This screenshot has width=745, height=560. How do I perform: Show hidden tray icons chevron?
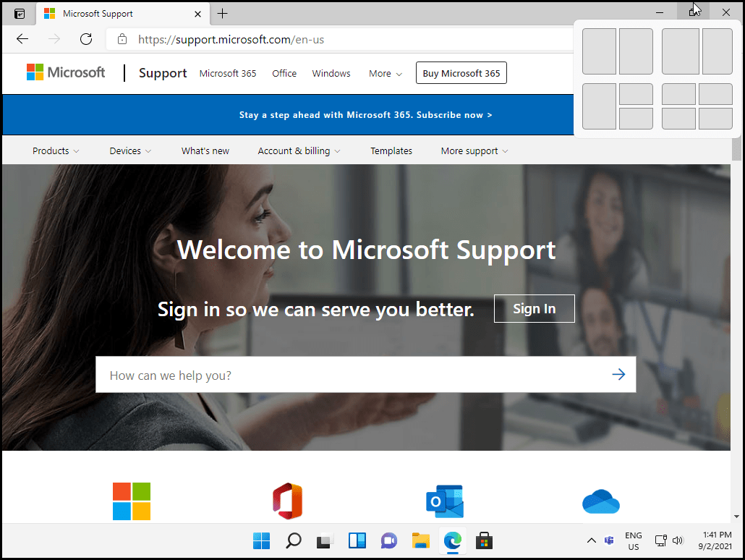[591, 540]
